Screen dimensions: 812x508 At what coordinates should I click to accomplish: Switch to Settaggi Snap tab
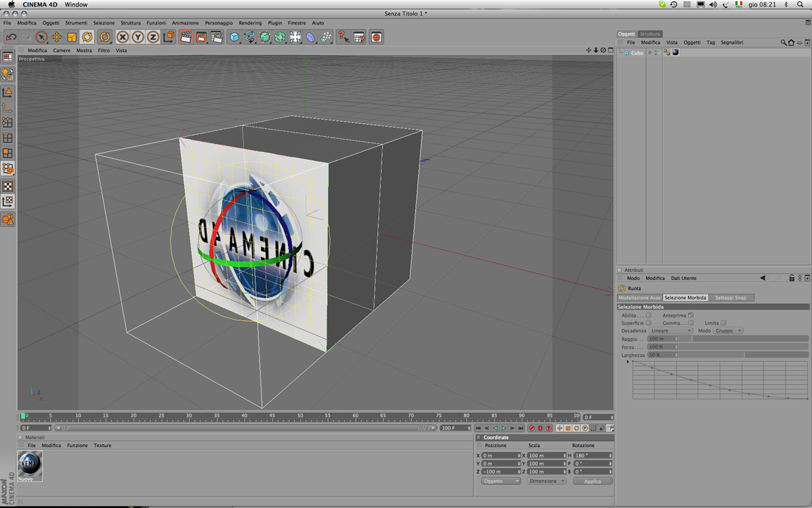(730, 298)
